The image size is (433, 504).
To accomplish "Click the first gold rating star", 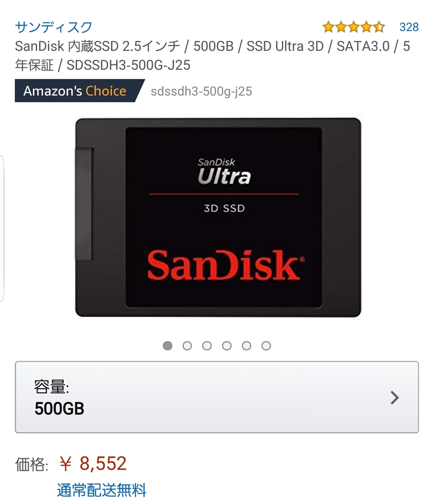I will [x=329, y=27].
